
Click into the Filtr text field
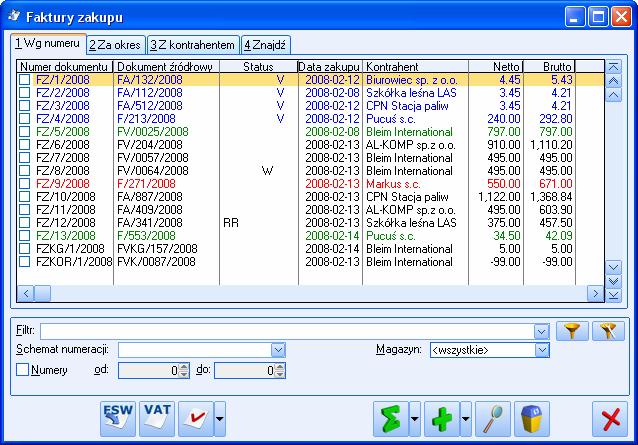coord(287,332)
